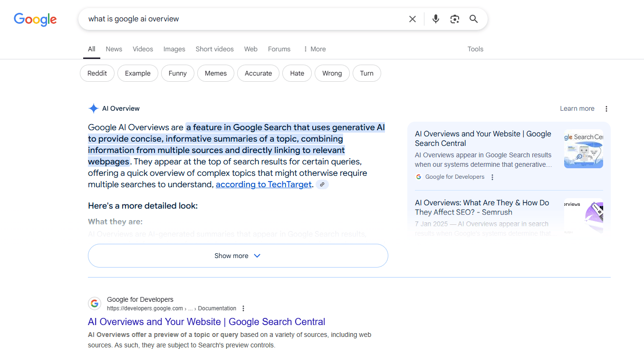Open AI Overviews and Your Website result title
This screenshot has height=355, width=644.
pyautogui.click(x=207, y=322)
